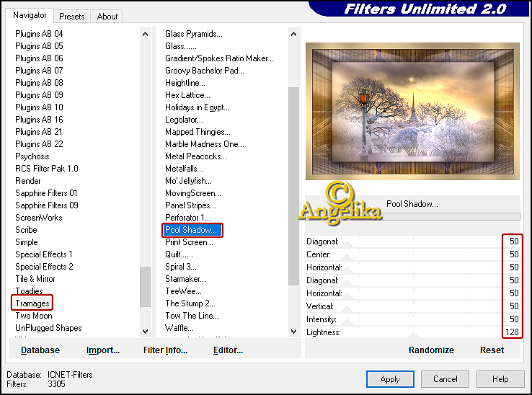Click the category list scrollbar thumb
Image resolution: width=532 pixels, height=395 pixels.
click(145, 287)
